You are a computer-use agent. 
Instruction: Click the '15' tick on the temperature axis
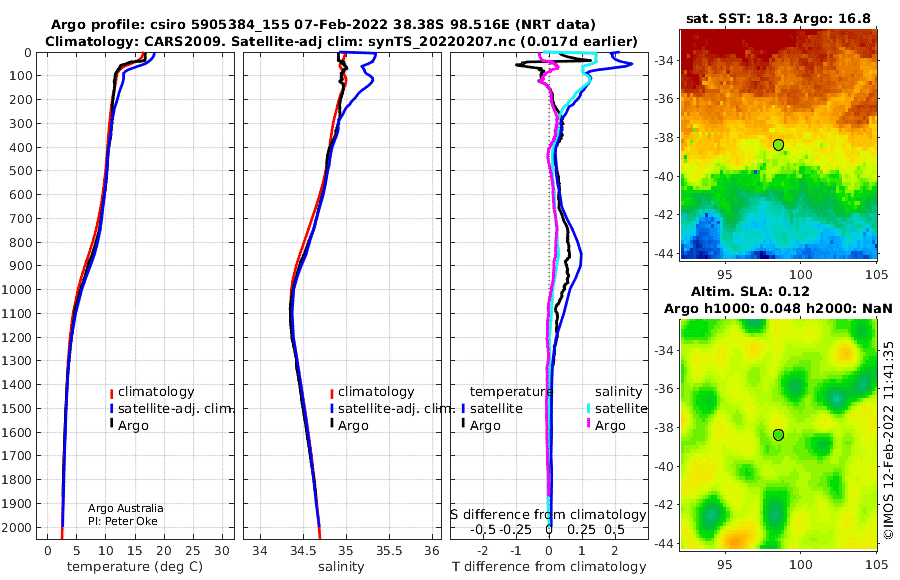pos(135,551)
